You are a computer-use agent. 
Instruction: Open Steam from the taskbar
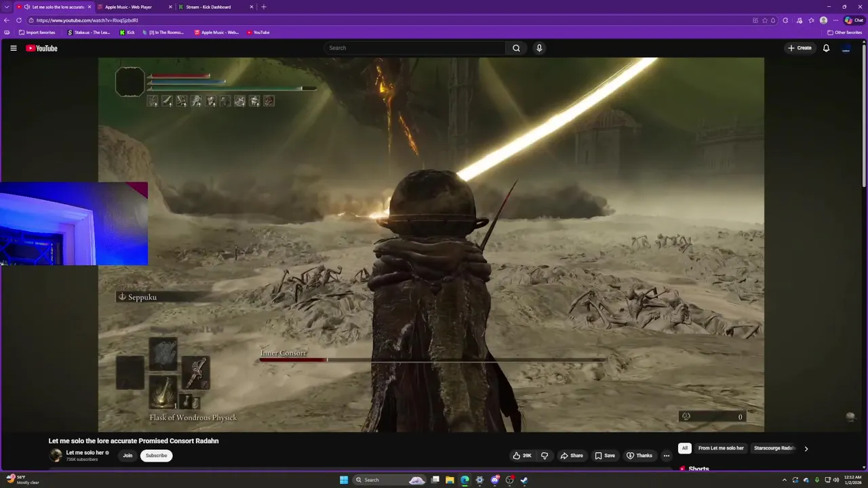pyautogui.click(x=524, y=480)
